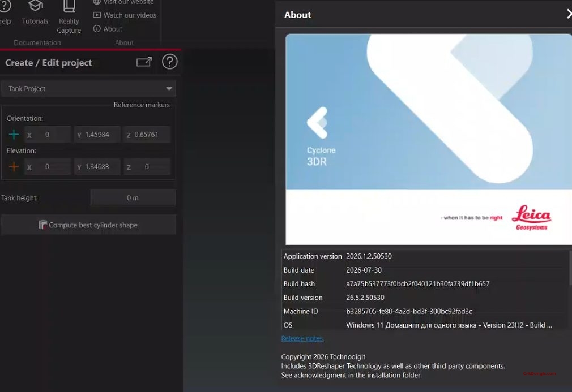The image size is (572, 392).
Task: Select the Machine ID value
Action: tap(409, 312)
